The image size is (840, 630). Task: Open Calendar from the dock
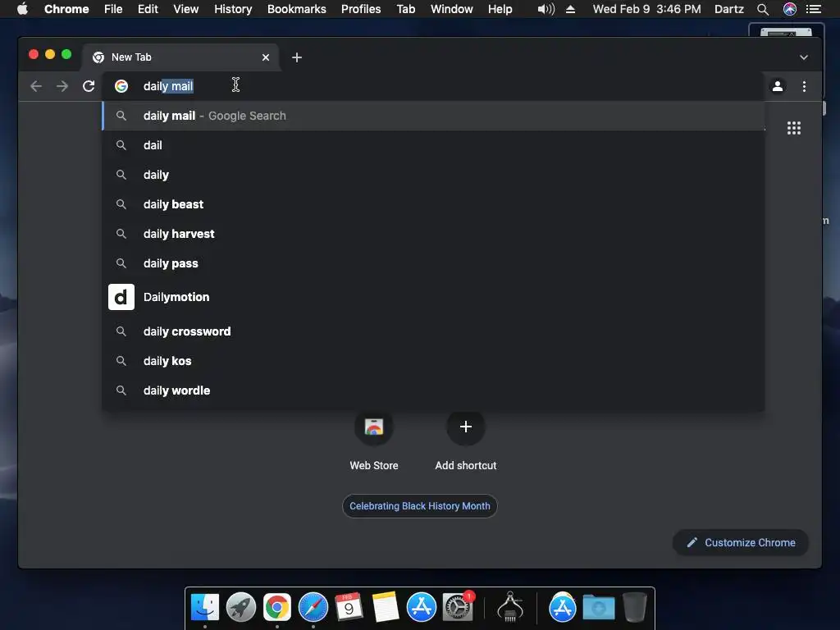(349, 607)
